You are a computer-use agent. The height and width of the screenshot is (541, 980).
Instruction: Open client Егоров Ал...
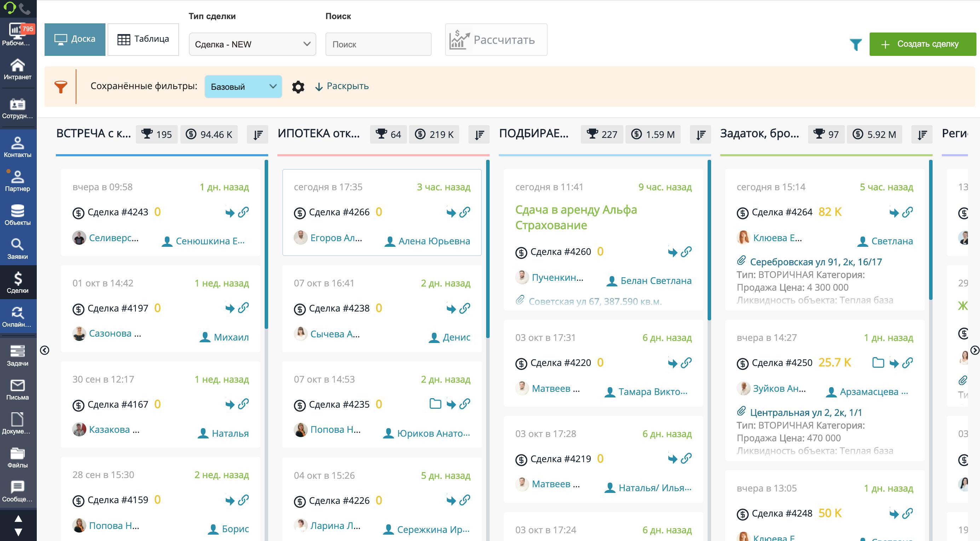336,238
